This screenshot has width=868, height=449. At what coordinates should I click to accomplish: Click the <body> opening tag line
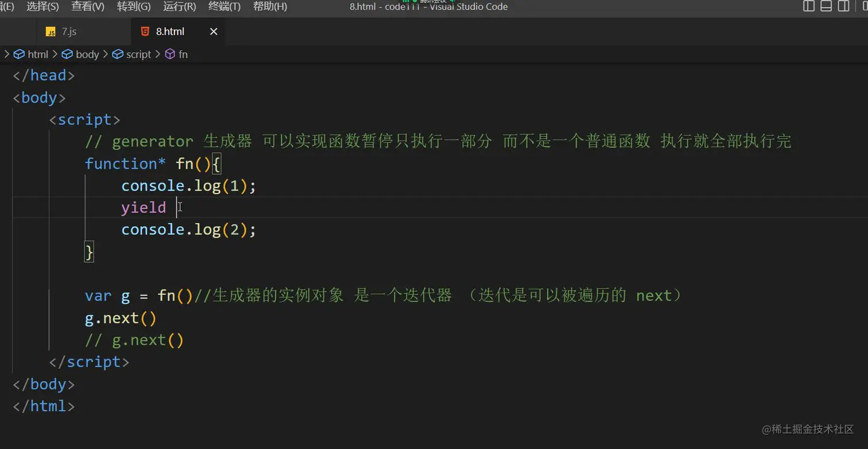tap(39, 98)
